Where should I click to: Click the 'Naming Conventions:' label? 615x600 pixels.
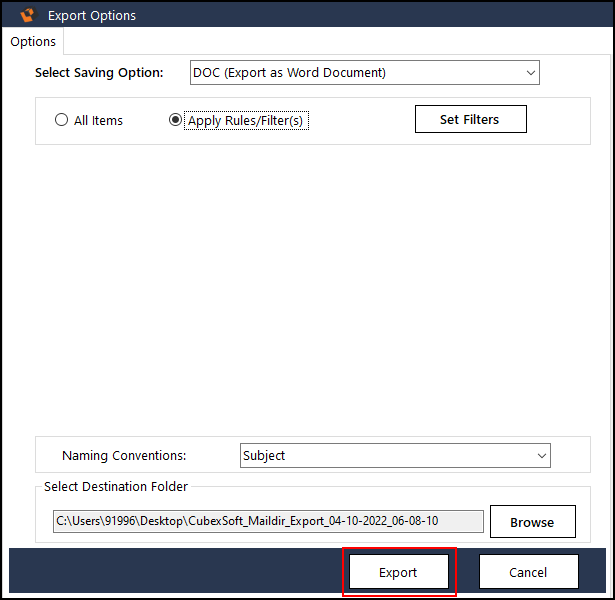pyautogui.click(x=124, y=456)
